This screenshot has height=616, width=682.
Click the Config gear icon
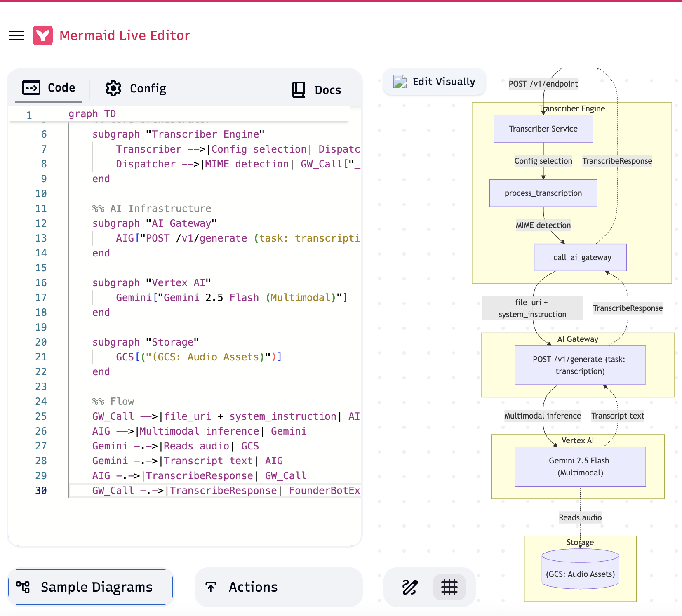coord(113,88)
